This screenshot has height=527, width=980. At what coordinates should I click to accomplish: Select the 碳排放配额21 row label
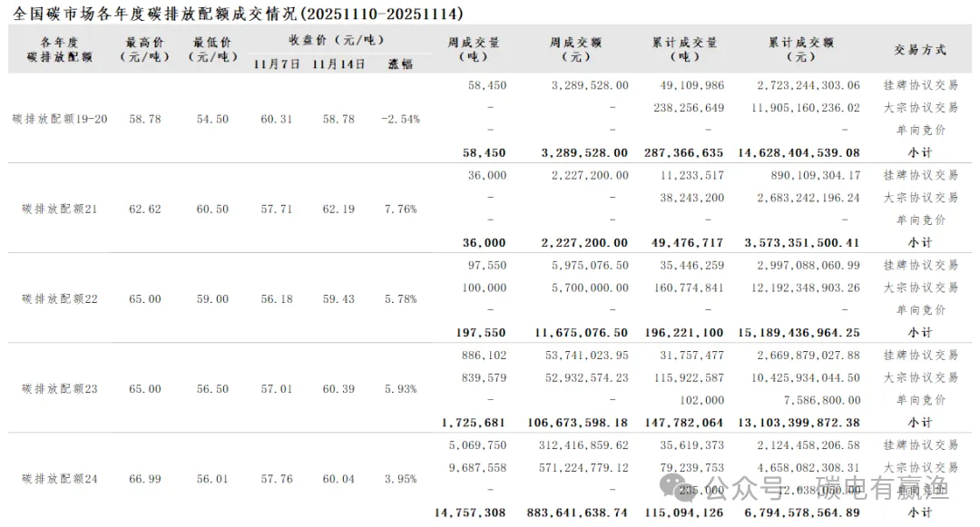(x=60, y=209)
